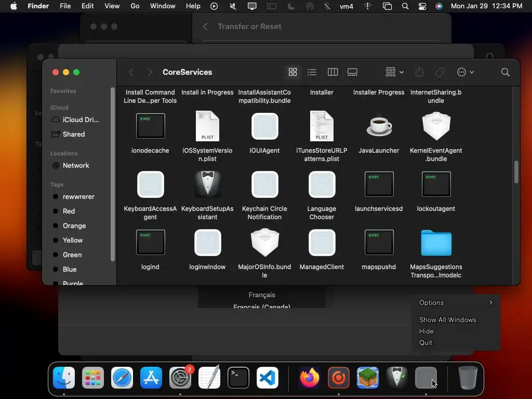Click the InternetSharing.bundle label
Viewport: 532px width, 399px height.
point(436,96)
